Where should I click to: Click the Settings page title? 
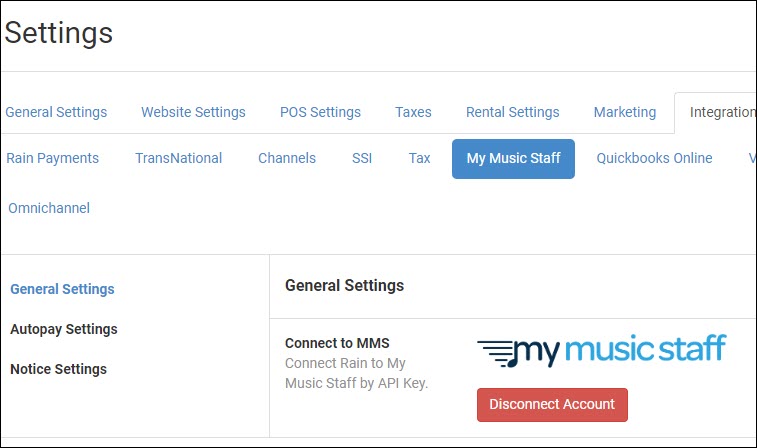click(58, 33)
